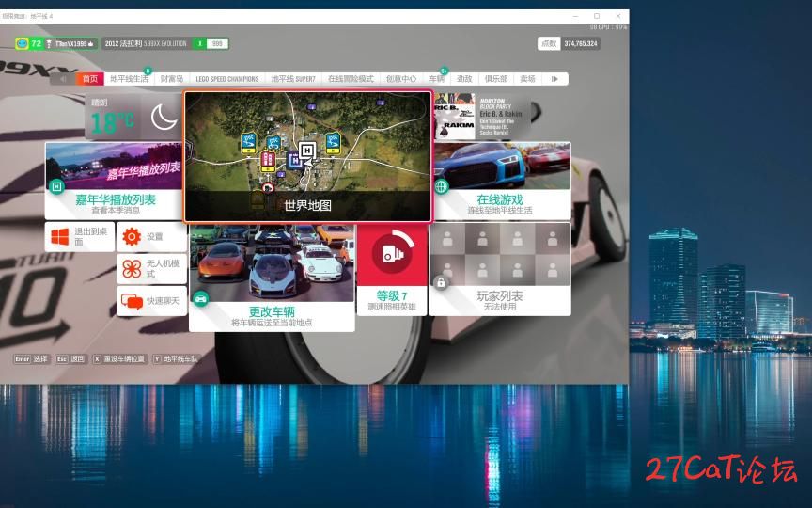The image size is (812, 508).
Task: Click the 18°C temperature readout
Action: tap(113, 123)
